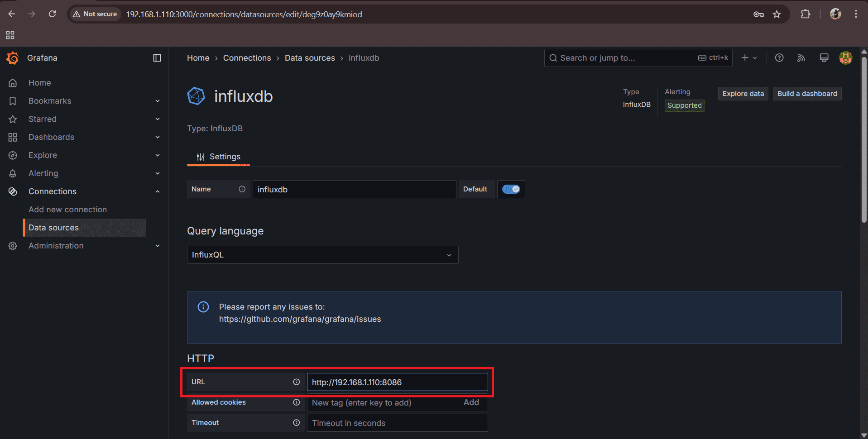Enable kiosk mode via monitor icon
The image size is (868, 439).
click(x=824, y=58)
